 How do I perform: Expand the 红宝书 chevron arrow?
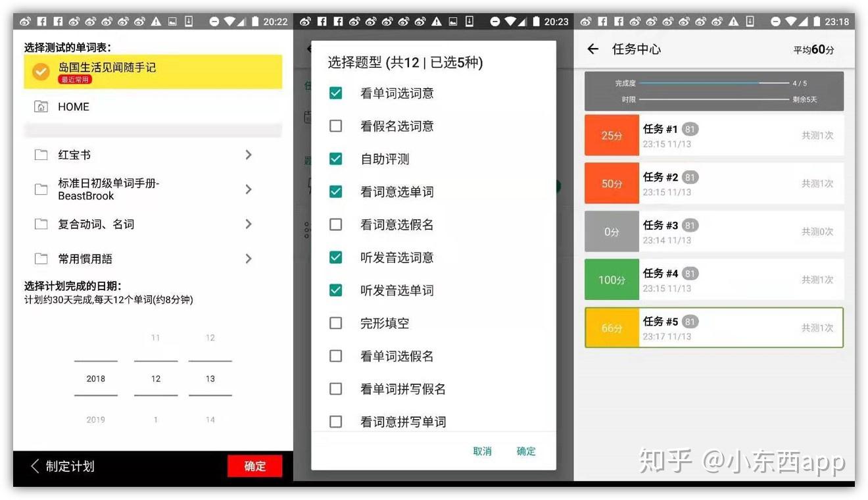[x=249, y=155]
